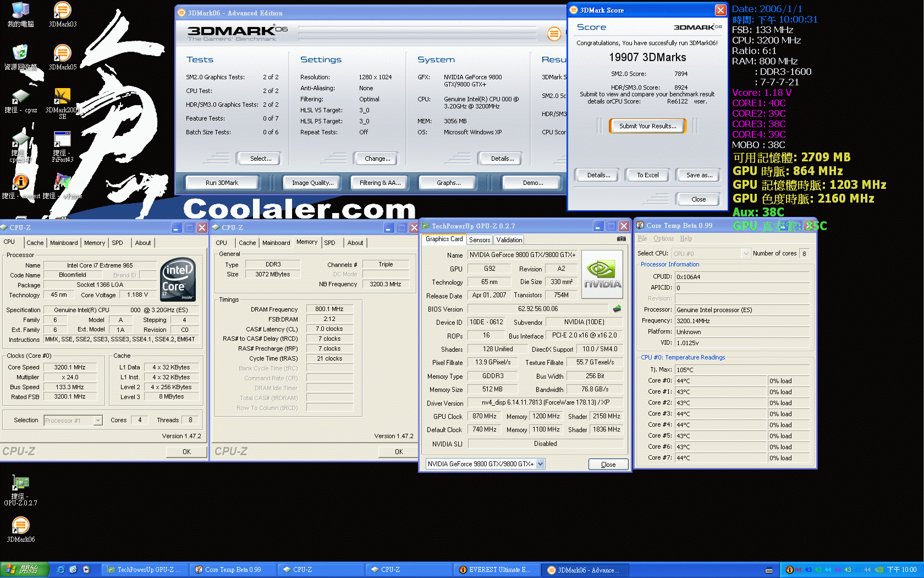Switch to the SPD tab in left CPU-Z

coord(118,243)
